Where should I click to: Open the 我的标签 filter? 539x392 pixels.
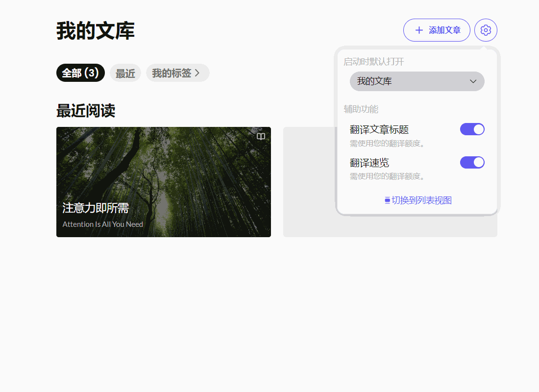click(x=171, y=73)
